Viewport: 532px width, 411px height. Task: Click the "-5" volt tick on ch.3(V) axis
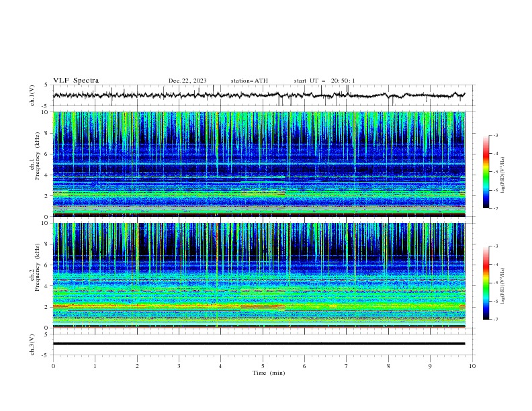coord(45,355)
